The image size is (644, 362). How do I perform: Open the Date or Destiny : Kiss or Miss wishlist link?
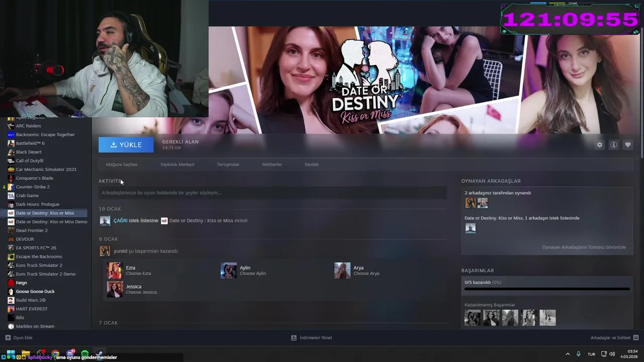click(x=201, y=221)
